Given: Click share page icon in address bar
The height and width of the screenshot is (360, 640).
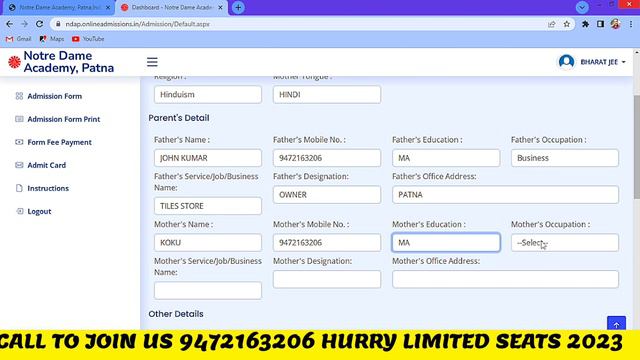Looking at the screenshot, I should click(x=552, y=24).
